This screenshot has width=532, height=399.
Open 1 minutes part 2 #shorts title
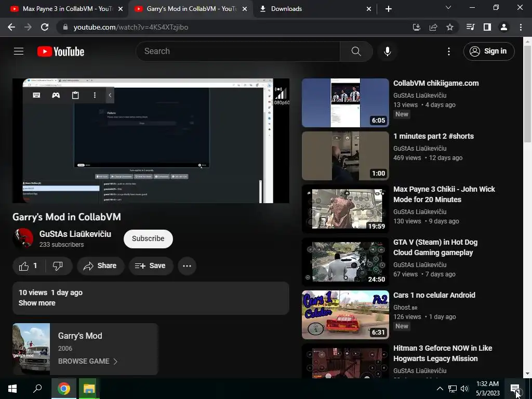point(434,136)
